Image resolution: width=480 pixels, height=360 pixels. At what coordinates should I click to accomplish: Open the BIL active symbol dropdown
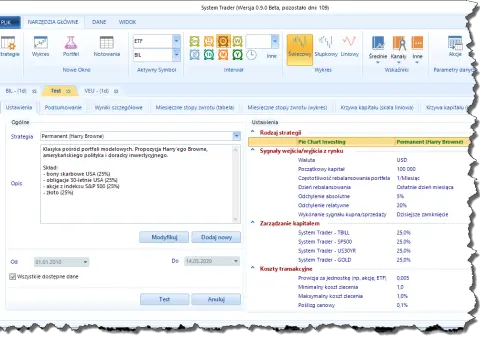(176, 55)
